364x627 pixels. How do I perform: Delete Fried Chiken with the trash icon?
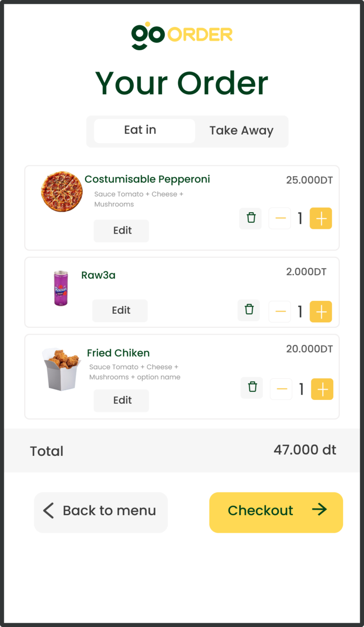[x=252, y=388]
